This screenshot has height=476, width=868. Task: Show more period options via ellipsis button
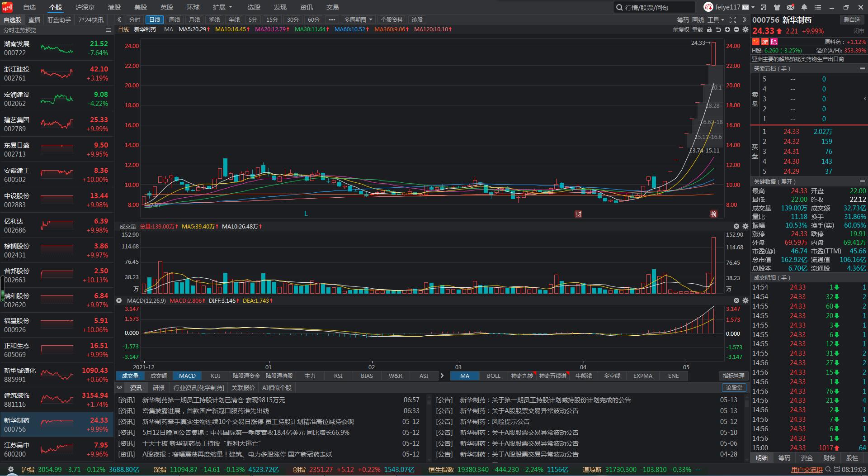tap(332, 20)
